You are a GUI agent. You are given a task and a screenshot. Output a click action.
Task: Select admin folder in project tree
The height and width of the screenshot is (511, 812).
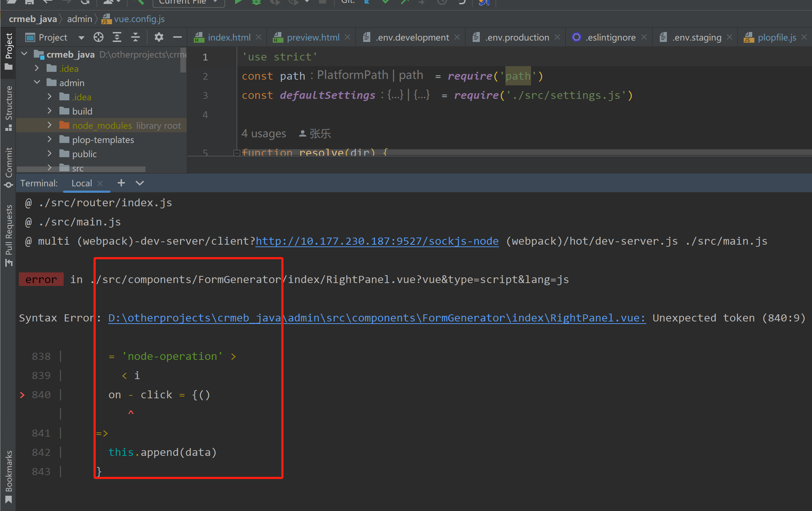pos(71,82)
